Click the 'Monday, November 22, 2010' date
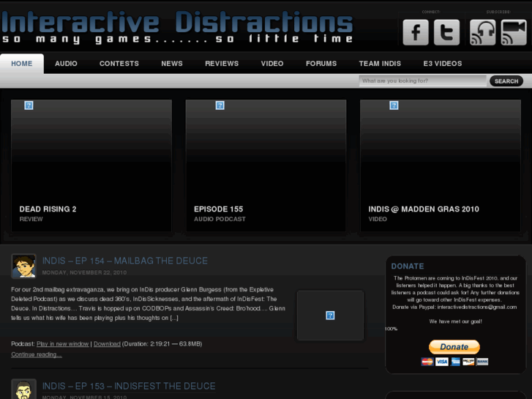The width and height of the screenshot is (532, 399). [x=84, y=272]
